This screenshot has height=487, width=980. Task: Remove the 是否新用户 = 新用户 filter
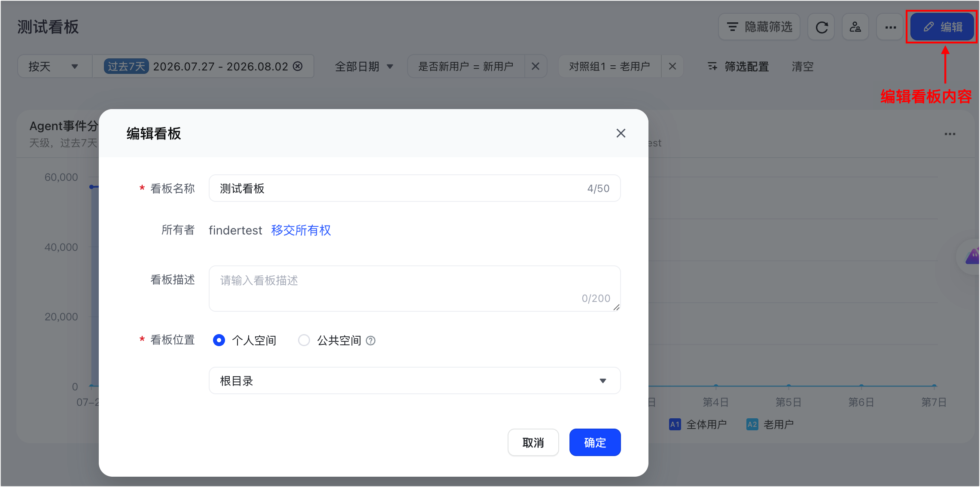click(535, 66)
